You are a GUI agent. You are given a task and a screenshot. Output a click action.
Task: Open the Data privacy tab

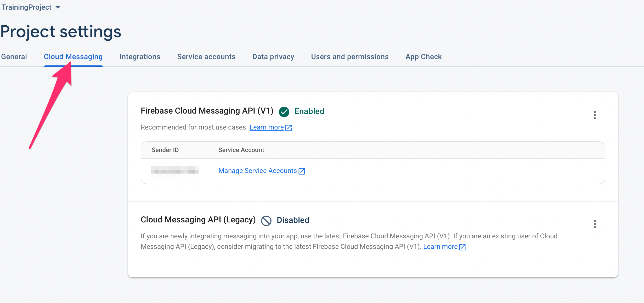click(x=273, y=57)
